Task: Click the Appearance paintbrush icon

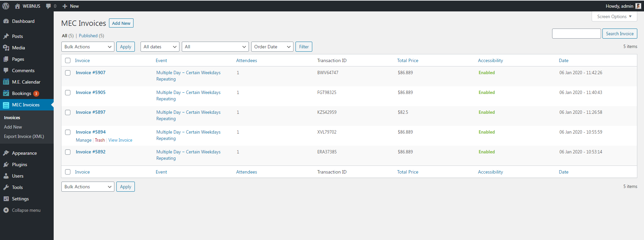Action: [x=6, y=153]
